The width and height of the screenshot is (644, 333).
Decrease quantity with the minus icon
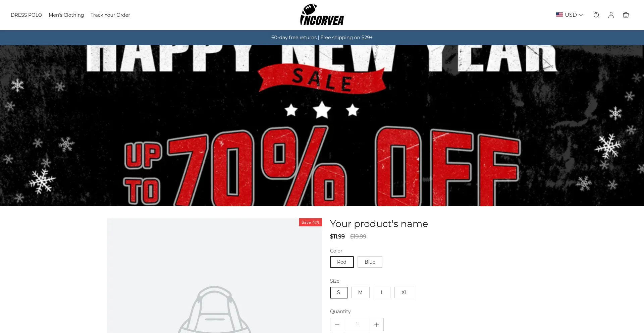[x=337, y=325]
